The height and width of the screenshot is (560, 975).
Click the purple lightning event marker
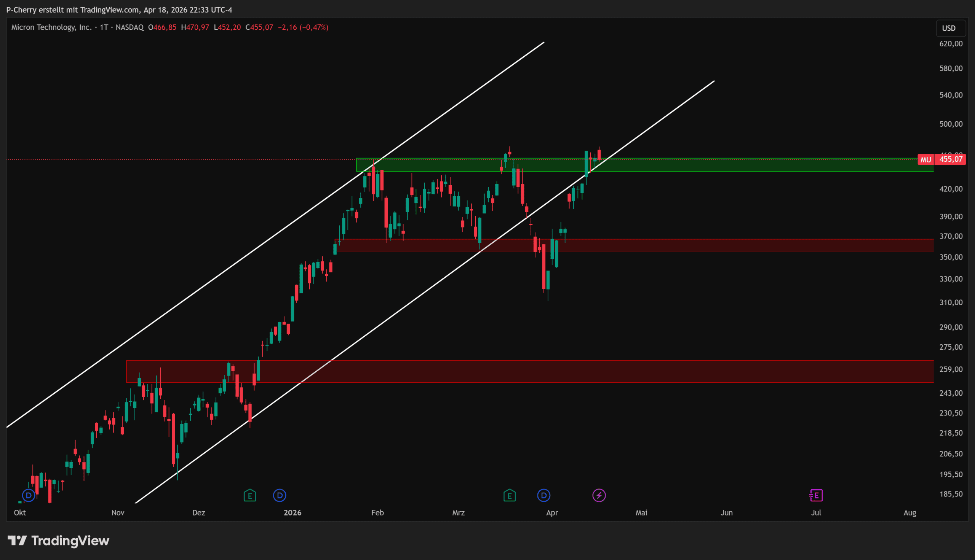pos(599,495)
